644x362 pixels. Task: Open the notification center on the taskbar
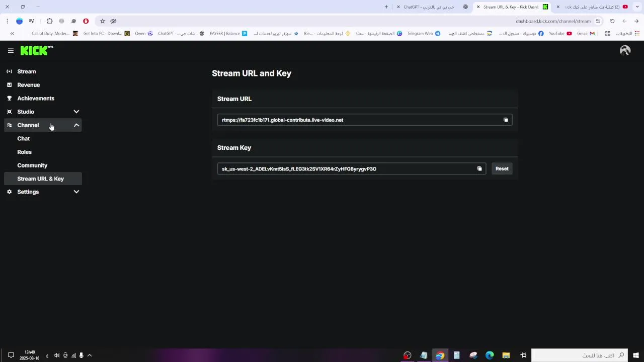[11, 355]
